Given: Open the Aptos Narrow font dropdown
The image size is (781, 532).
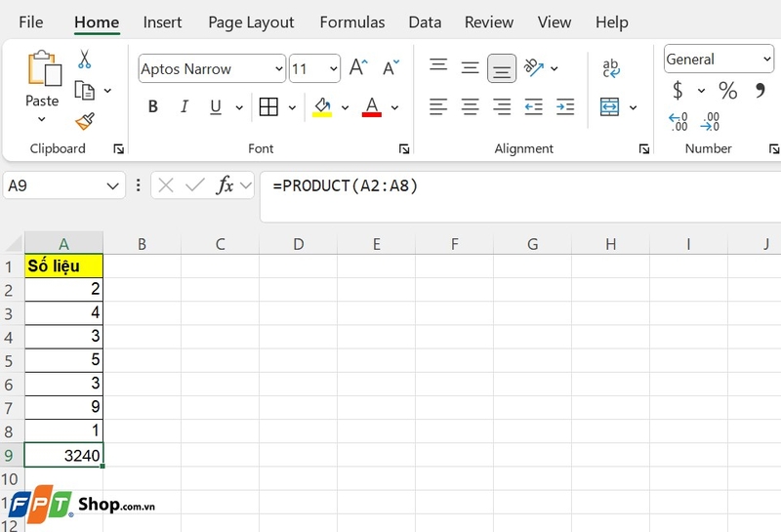Looking at the screenshot, I should click(279, 68).
